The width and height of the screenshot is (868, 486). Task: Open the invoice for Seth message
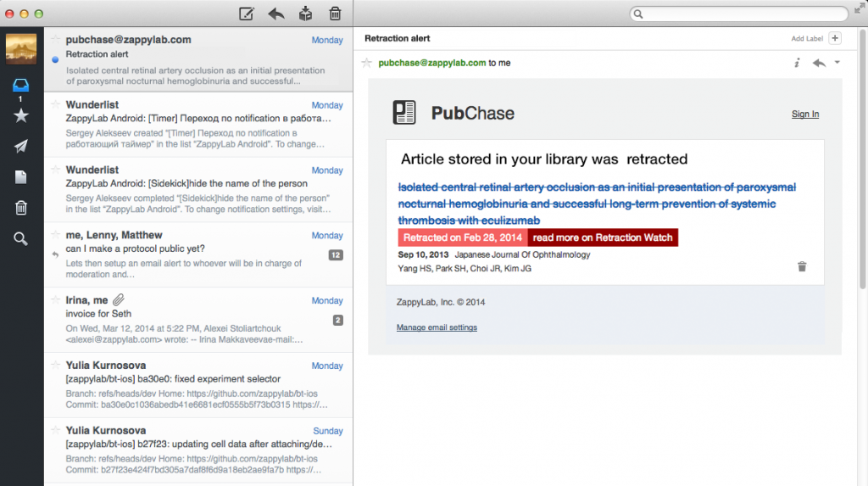[198, 320]
